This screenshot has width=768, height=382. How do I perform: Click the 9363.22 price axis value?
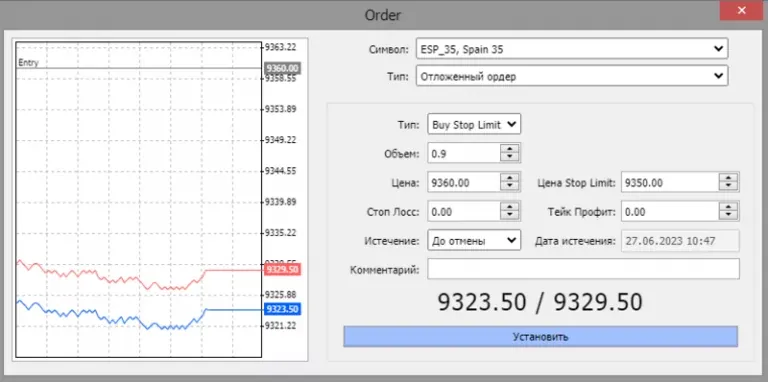pos(281,47)
